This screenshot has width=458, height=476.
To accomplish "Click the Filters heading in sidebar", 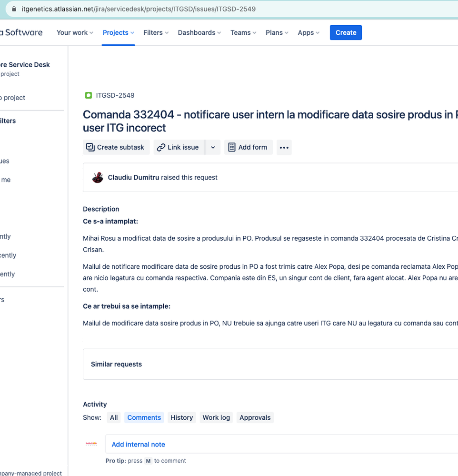I will (8, 121).
